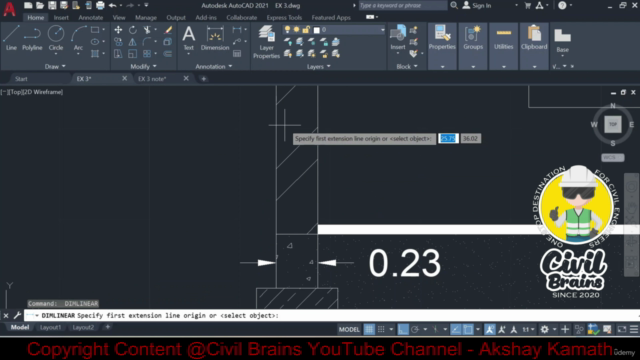Select the Offset tool
The image size is (640, 360).
(168, 53)
